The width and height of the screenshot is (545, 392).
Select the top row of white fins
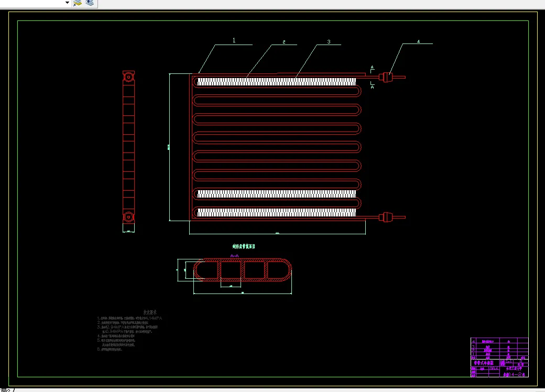click(277, 82)
